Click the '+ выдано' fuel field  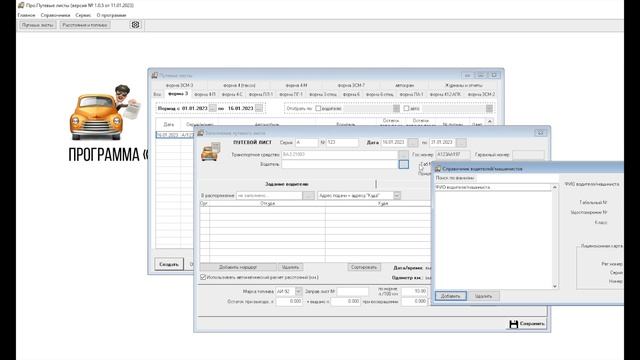[345, 301]
